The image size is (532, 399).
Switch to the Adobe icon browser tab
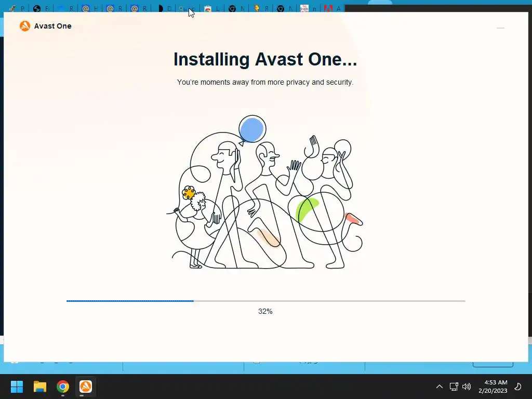pyautogui.click(x=332, y=8)
